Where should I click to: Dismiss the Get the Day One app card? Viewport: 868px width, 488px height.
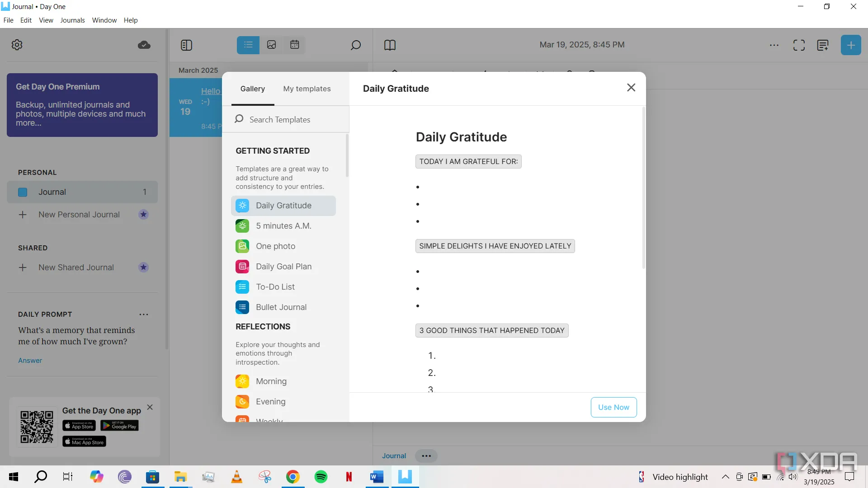(x=150, y=407)
